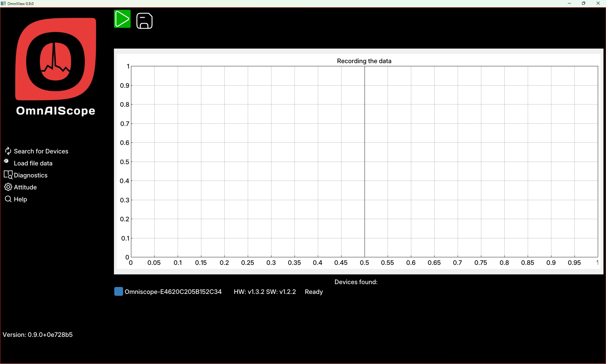Viewport: 606px width, 364px height.
Task: Click the Ready device status text
Action: point(314,292)
